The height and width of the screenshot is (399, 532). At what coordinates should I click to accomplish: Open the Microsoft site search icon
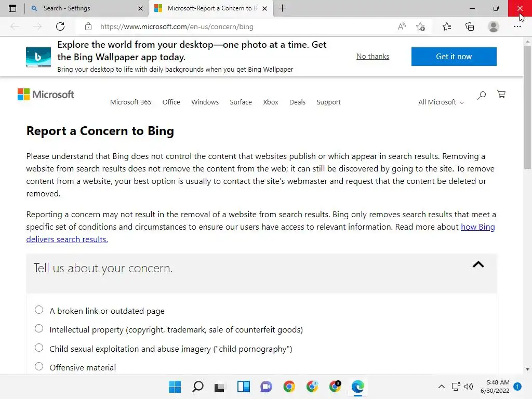(482, 95)
